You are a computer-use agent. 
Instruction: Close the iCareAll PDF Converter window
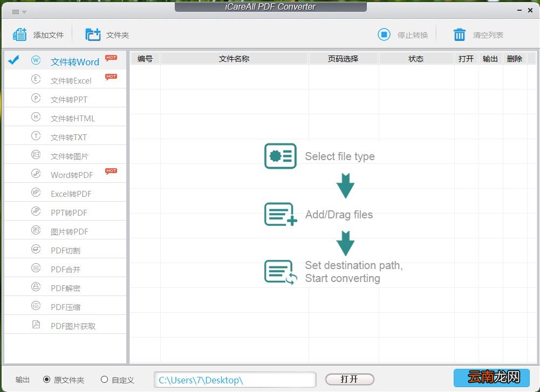(x=530, y=10)
